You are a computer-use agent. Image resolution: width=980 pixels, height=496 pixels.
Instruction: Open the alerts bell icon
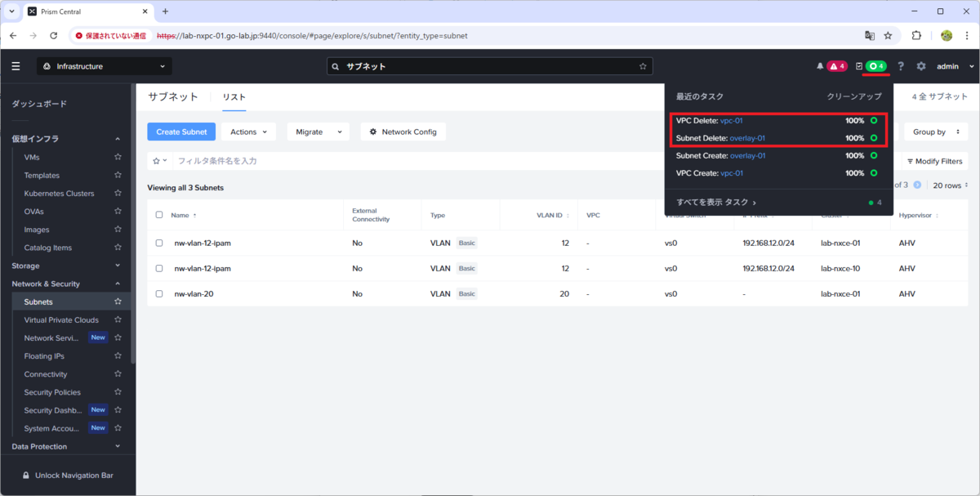tap(820, 66)
